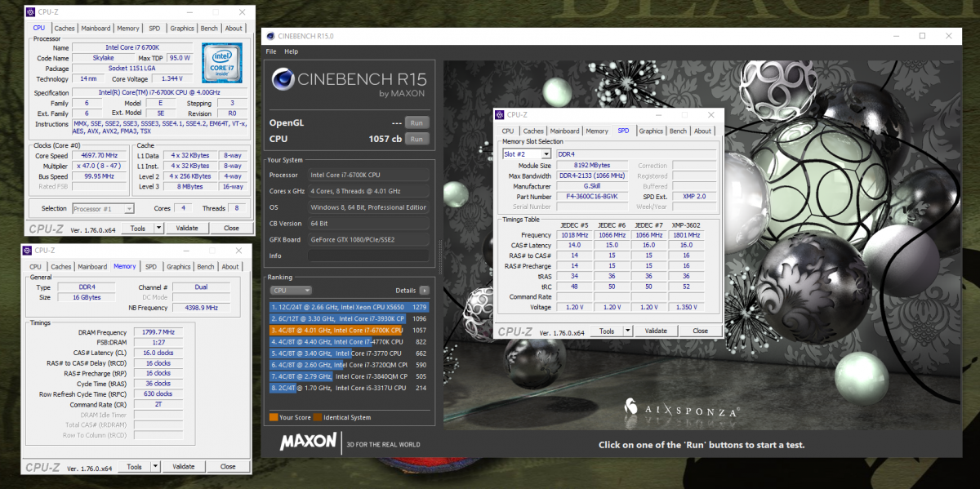The image size is (980, 489).
Task: Open the Help menu in Cinebench
Action: (x=291, y=51)
